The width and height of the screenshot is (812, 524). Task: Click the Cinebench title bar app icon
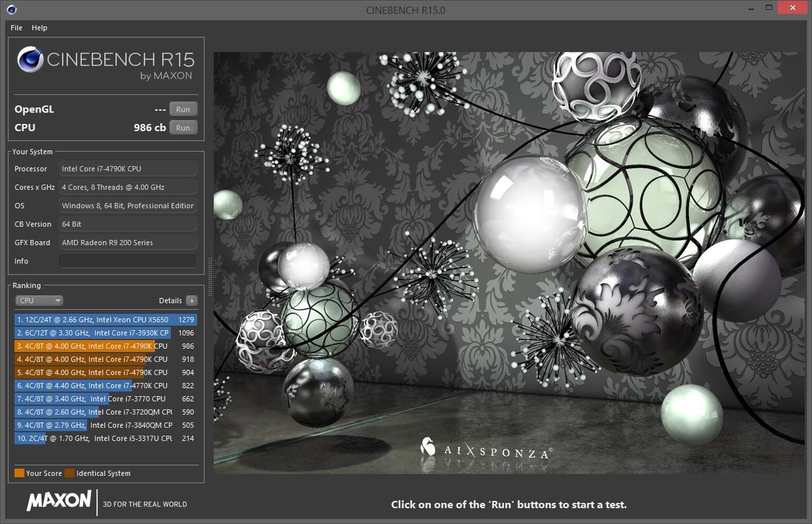[11, 10]
